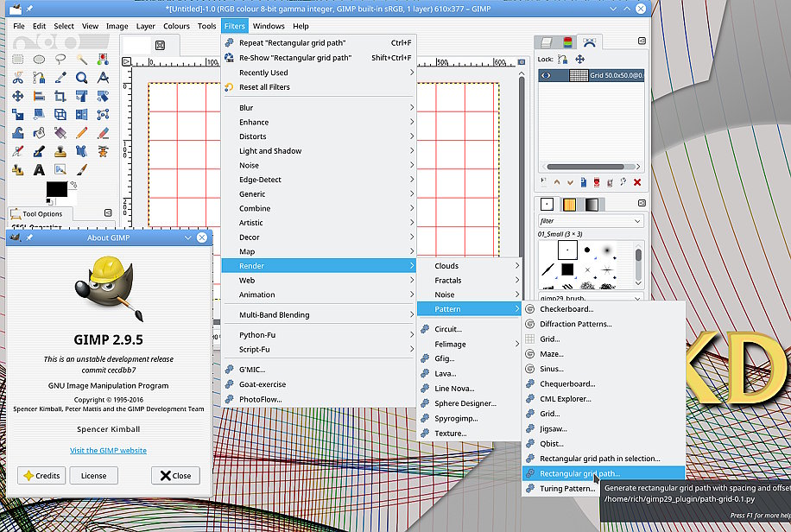791x532 pixels.
Task: Select the Paintbrush tool
Action: [x=82, y=170]
